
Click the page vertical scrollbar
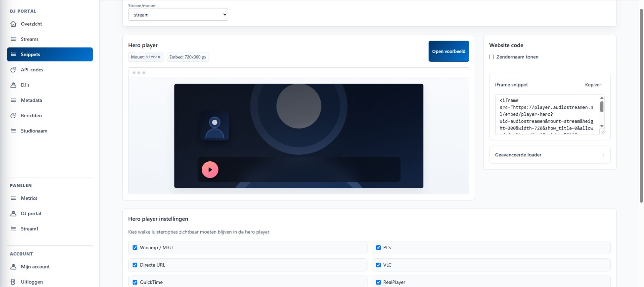[x=641, y=105]
